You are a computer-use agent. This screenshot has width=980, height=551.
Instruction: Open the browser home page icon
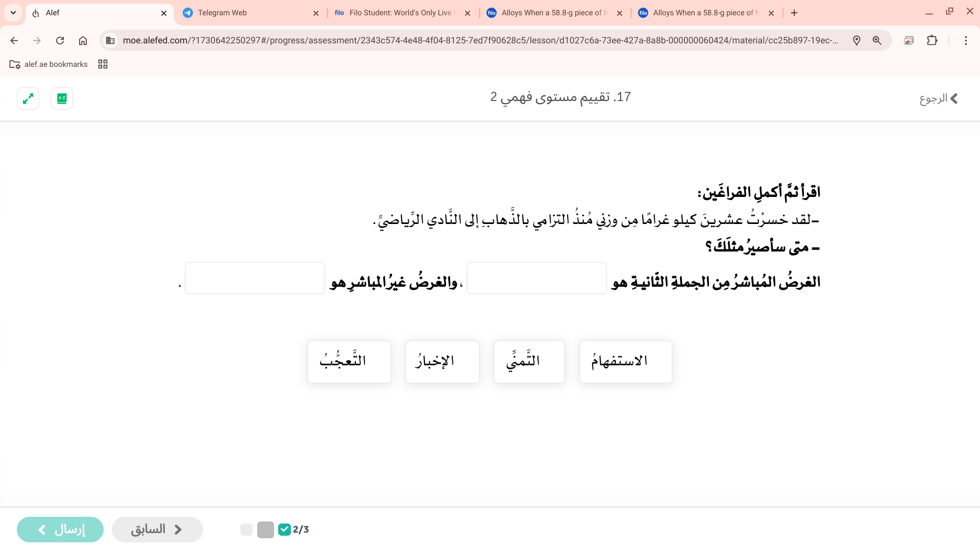point(83,40)
